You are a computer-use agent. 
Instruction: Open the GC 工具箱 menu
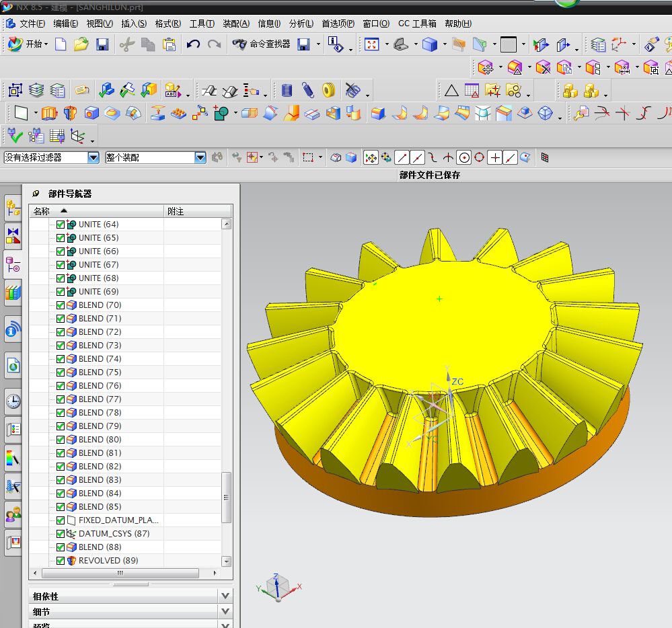point(417,24)
